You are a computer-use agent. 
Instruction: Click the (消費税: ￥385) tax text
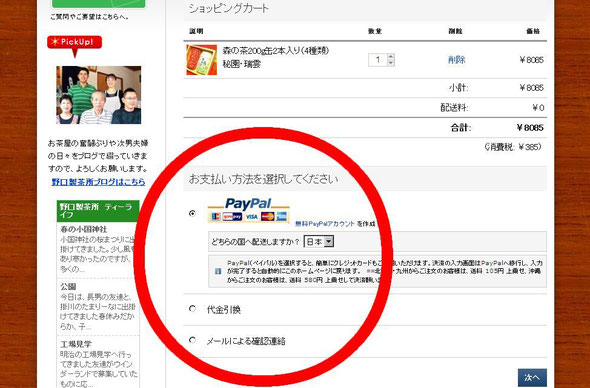(513, 147)
